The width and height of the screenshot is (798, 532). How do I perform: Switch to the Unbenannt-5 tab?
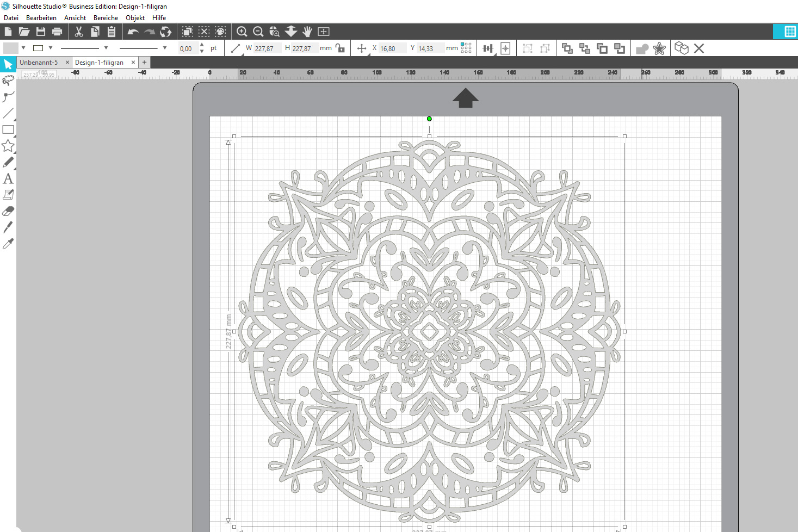pos(39,63)
